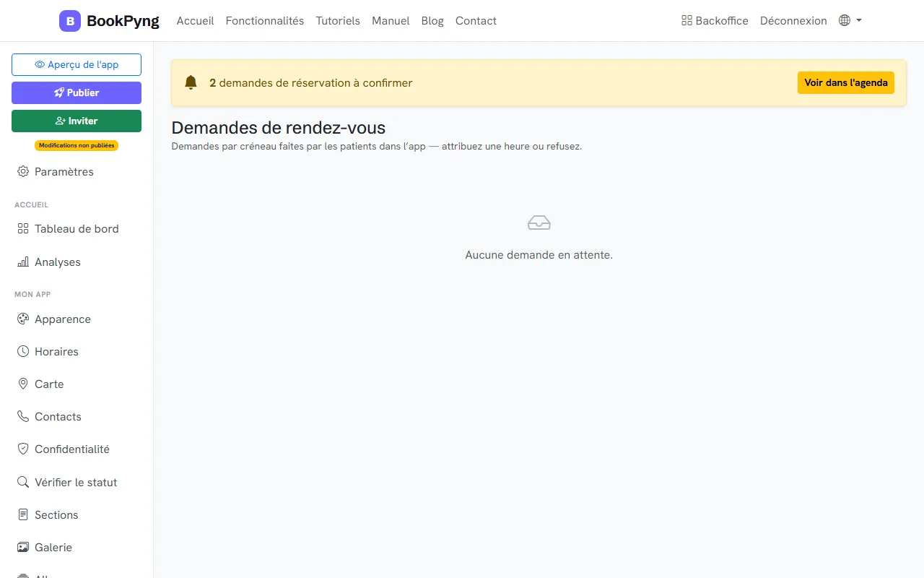924x578 pixels.
Task: Click the Analyses bar chart icon
Action: coord(23,262)
